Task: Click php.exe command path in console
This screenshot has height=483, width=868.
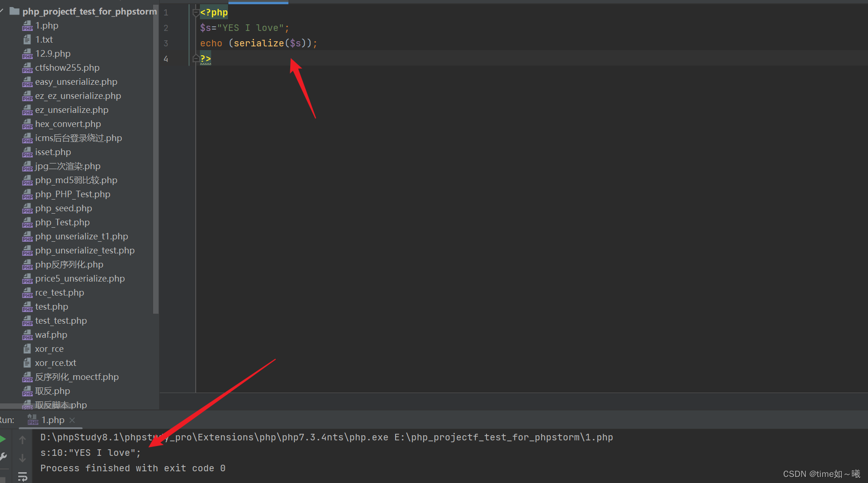Action: (x=214, y=438)
